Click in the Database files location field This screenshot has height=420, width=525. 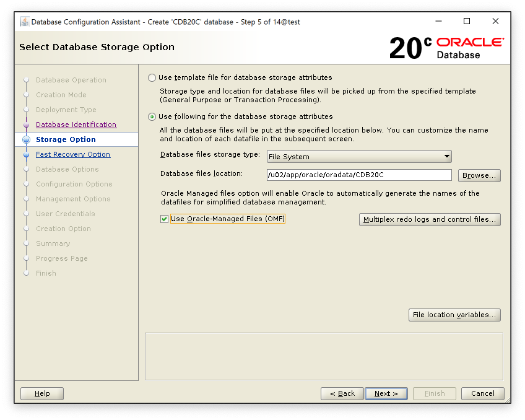[x=359, y=175]
